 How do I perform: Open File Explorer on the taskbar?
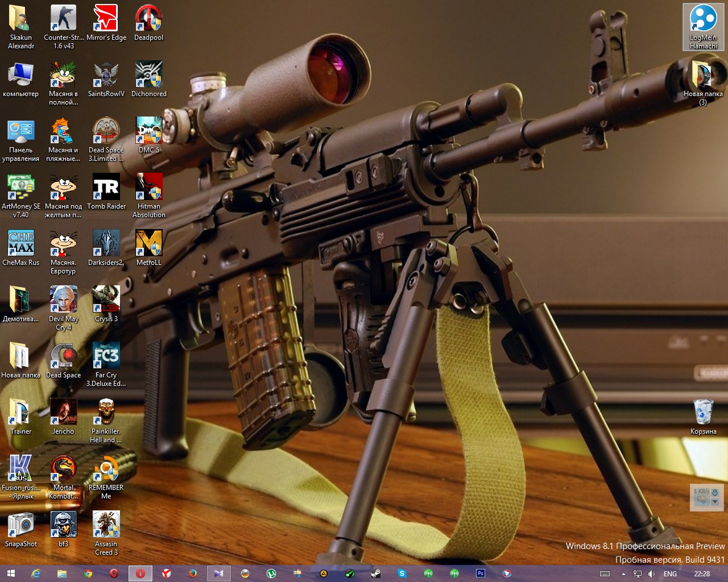click(61, 573)
